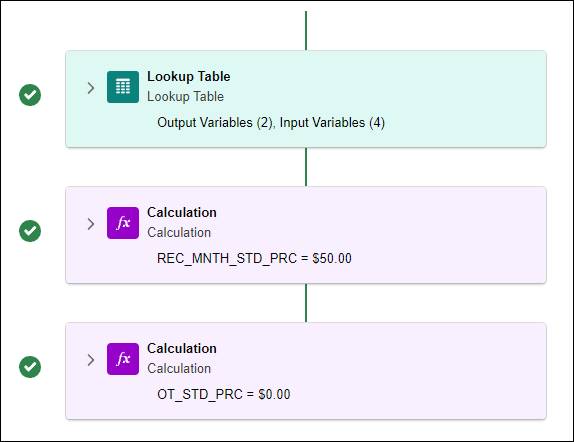Select the Lookup Table step card
The image size is (574, 442).
pyautogui.click(x=306, y=99)
